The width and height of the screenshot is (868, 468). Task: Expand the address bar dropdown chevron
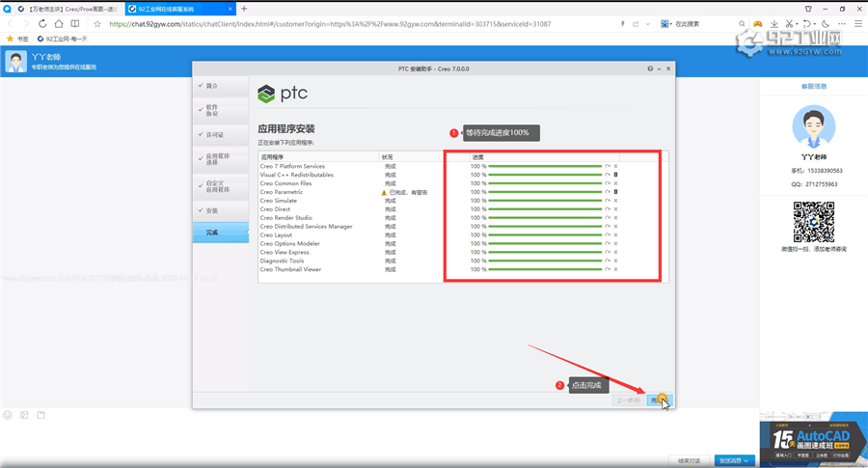pyautogui.click(x=648, y=24)
